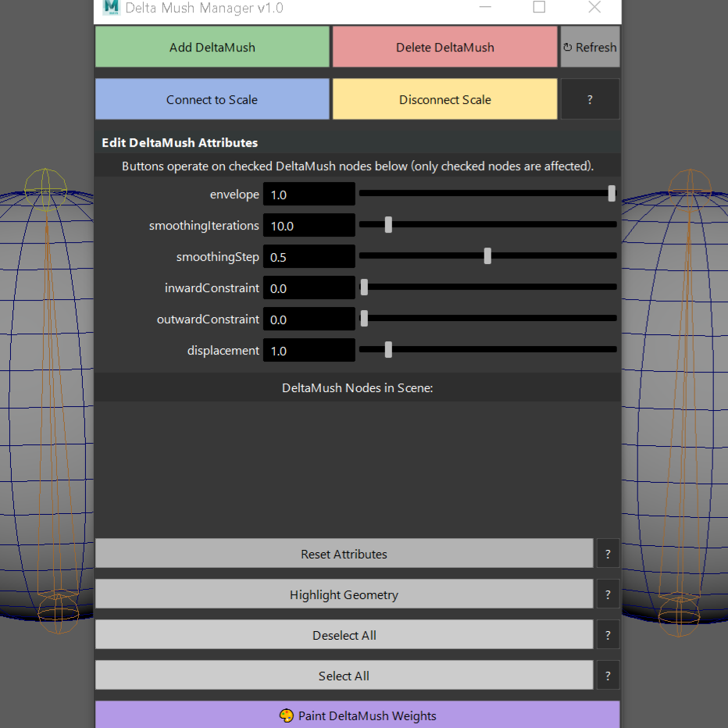Viewport: 728px width, 728px height.
Task: Open help beside Disconnect Scale
Action: tap(590, 99)
